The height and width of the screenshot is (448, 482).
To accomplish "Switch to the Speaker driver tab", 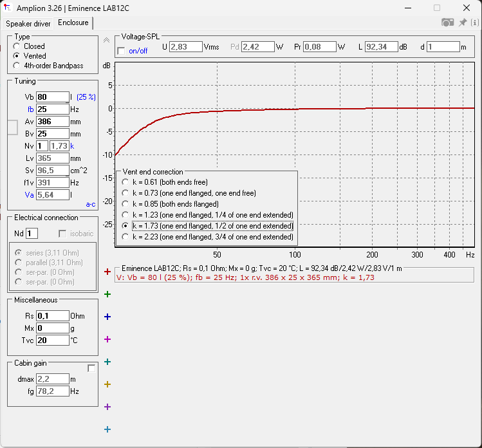I will click(x=28, y=24).
